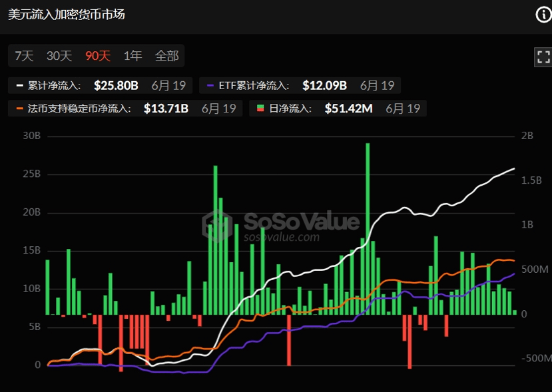The image size is (552, 392).
Task: Click the 2B right axis label
Action: click(x=527, y=136)
